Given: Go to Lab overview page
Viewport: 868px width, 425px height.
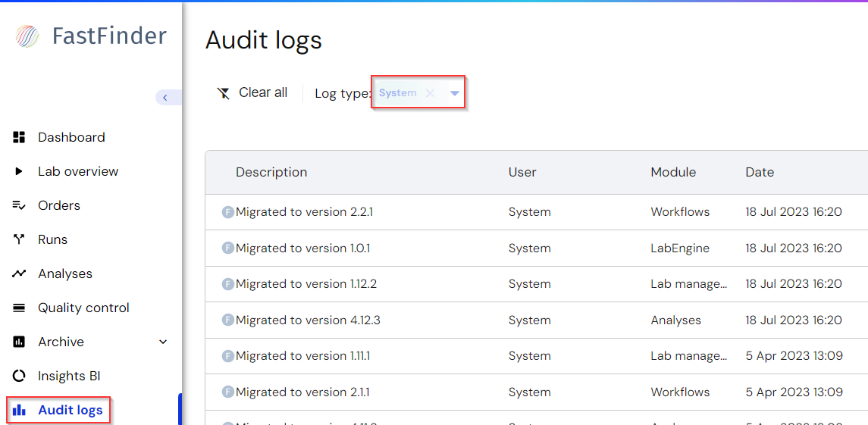Looking at the screenshot, I should 78,171.
